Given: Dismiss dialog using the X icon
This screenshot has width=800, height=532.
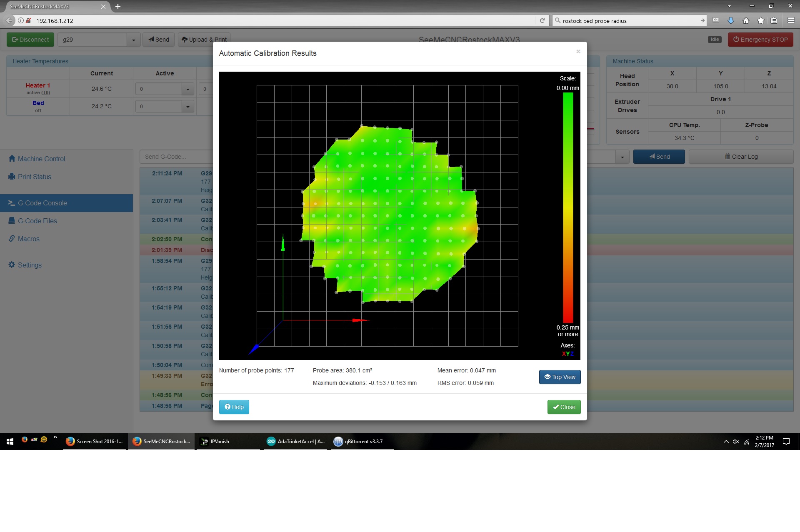Looking at the screenshot, I should pos(578,52).
